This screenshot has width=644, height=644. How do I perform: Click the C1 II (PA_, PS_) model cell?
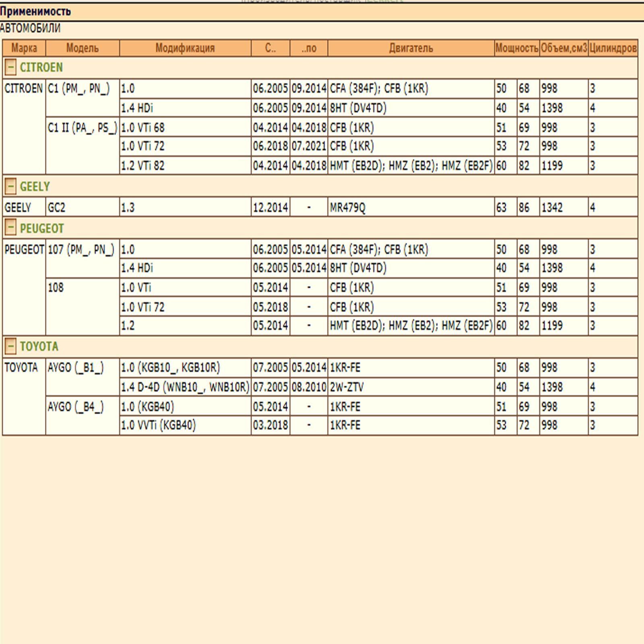click(82, 128)
